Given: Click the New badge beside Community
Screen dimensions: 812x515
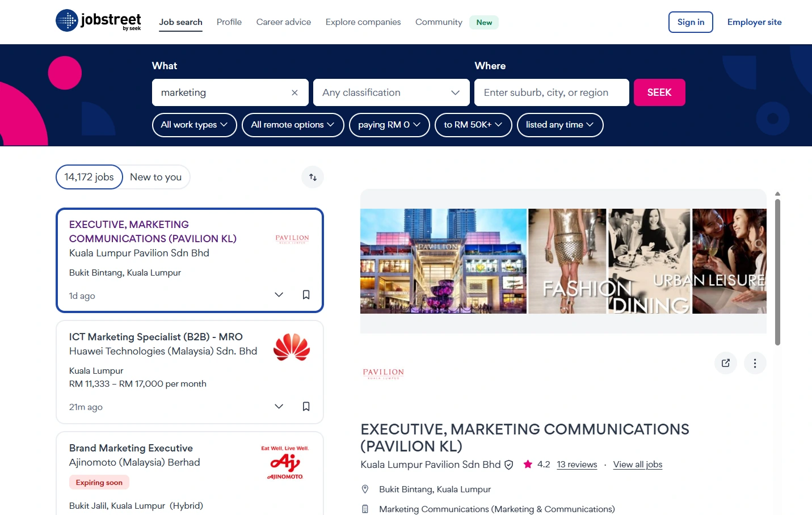Looking at the screenshot, I should pyautogui.click(x=484, y=23).
